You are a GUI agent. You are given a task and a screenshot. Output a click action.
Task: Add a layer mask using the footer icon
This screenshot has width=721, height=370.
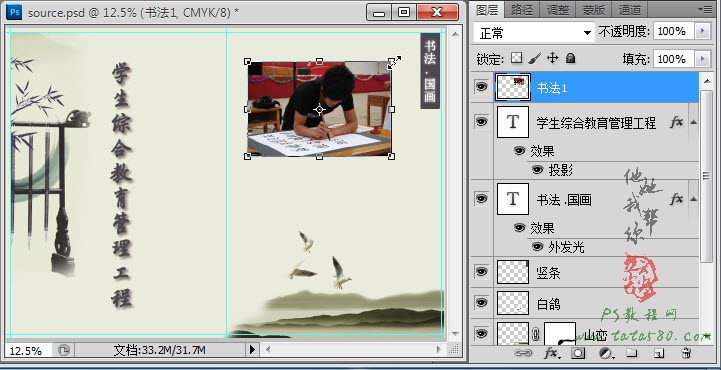pos(578,353)
